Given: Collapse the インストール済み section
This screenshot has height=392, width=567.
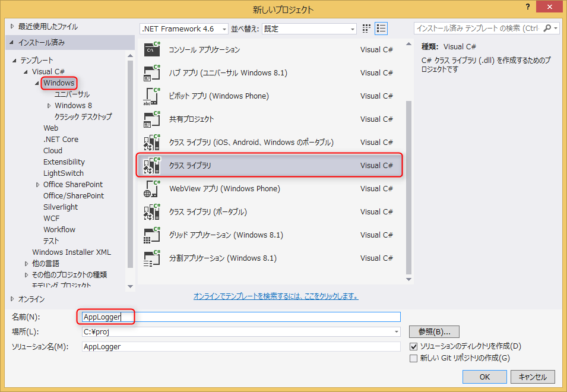Looking at the screenshot, I should tap(12, 42).
